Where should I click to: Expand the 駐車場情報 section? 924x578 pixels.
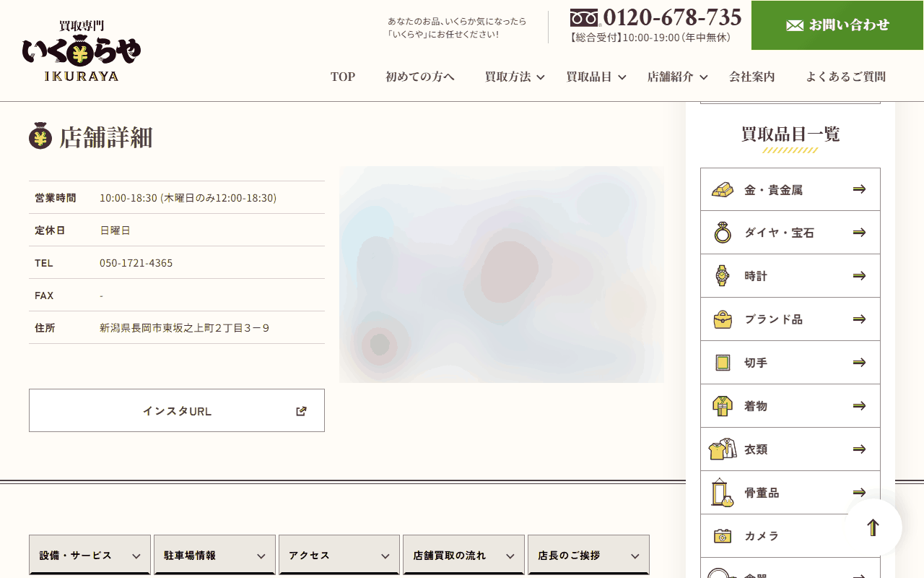(x=214, y=555)
